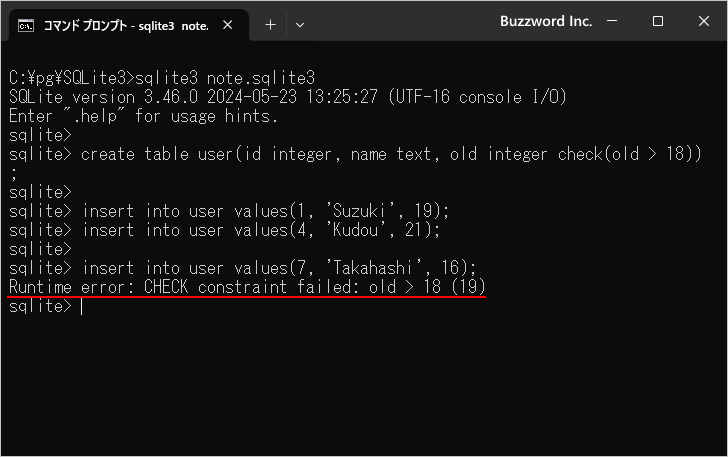This screenshot has height=457, width=728.
Task: Click the ".help" usage hints line
Action: [143, 116]
